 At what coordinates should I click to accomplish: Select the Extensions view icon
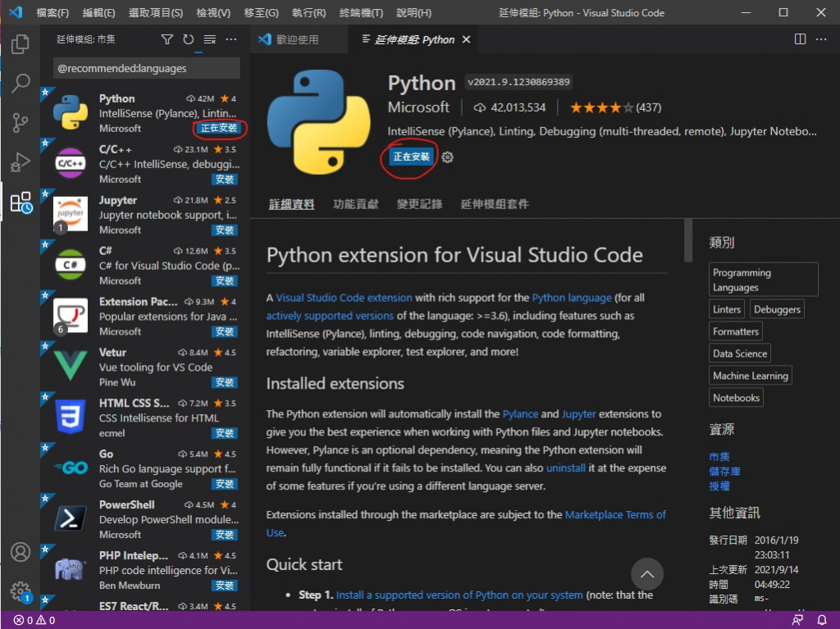[21, 203]
